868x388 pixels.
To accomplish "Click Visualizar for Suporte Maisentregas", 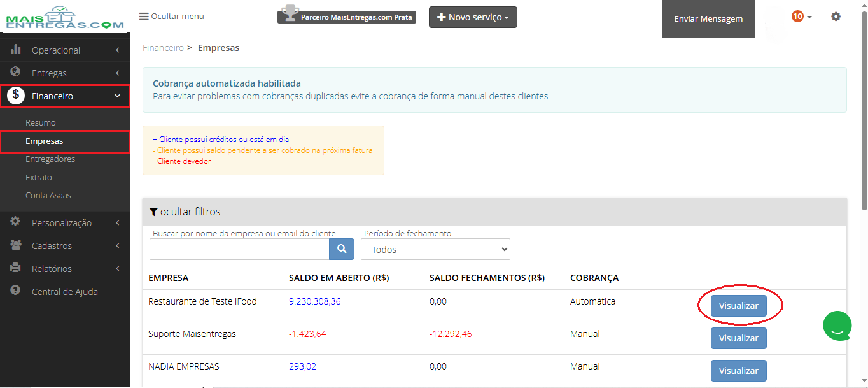I will [x=738, y=338].
